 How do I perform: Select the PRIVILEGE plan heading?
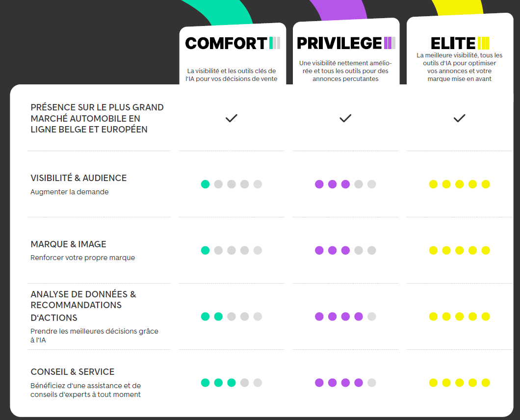click(x=339, y=43)
